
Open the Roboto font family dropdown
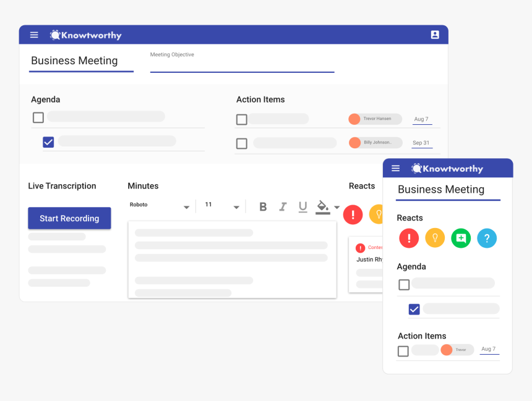pos(160,206)
